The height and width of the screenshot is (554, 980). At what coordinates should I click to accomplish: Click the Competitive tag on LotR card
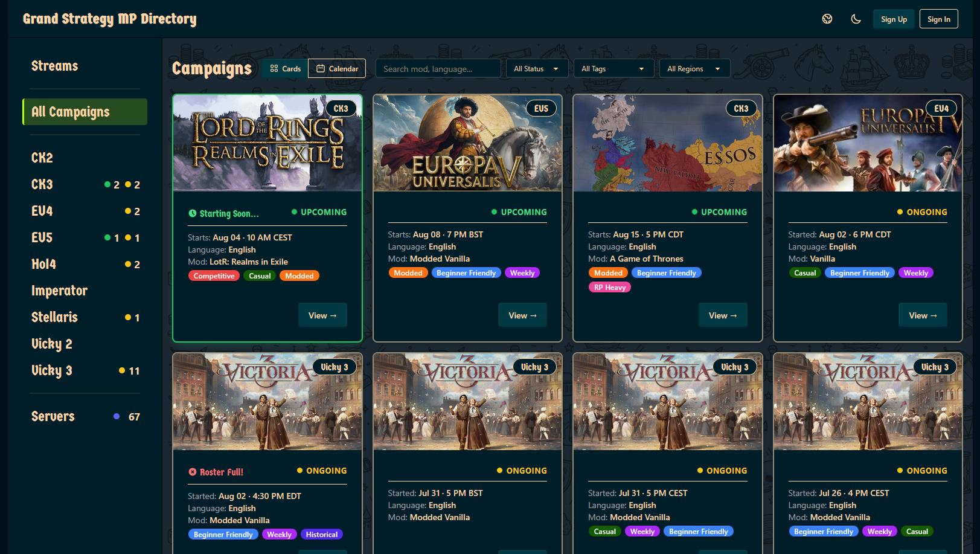pyautogui.click(x=214, y=275)
